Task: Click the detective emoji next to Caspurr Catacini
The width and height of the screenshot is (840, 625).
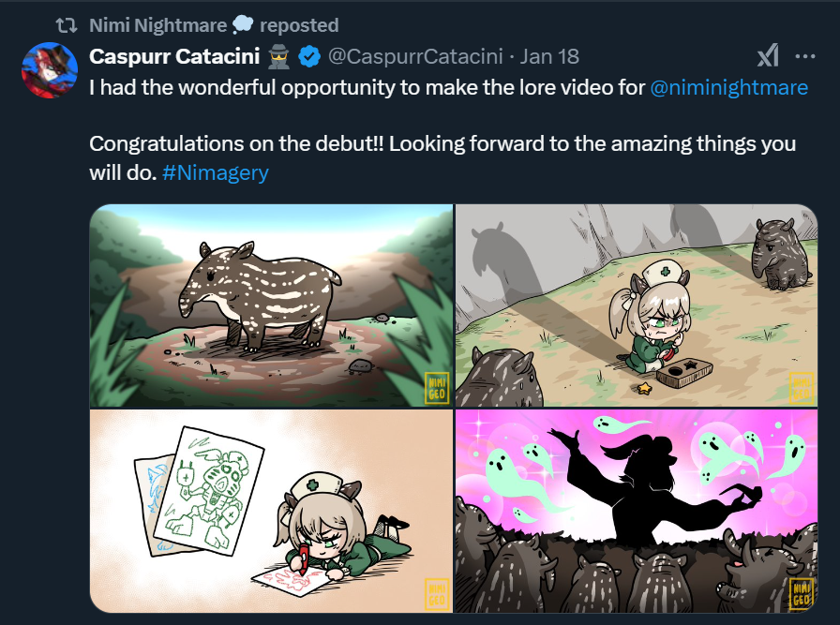Action: pyautogui.click(x=278, y=56)
